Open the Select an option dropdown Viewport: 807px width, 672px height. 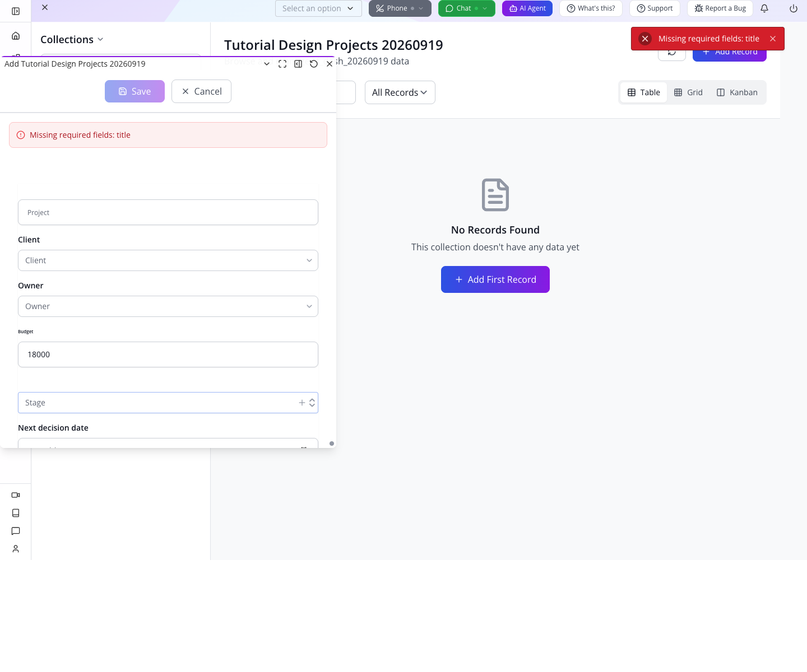(318, 8)
